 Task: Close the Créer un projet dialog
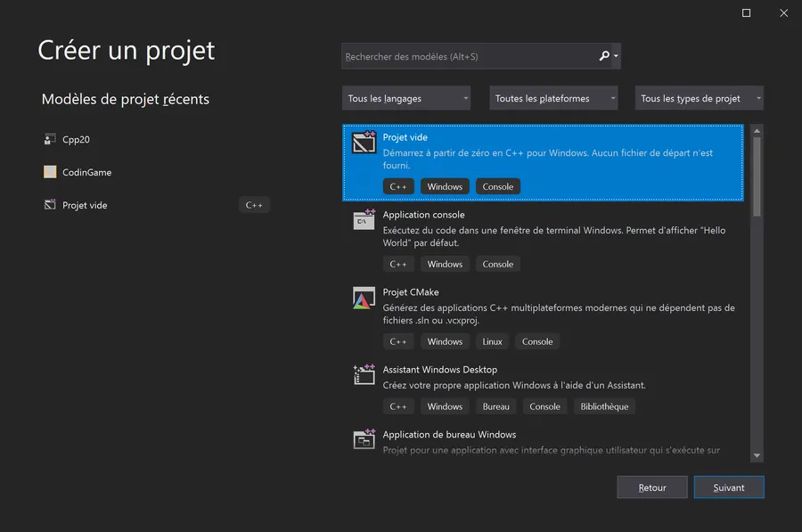pyautogui.click(x=783, y=12)
